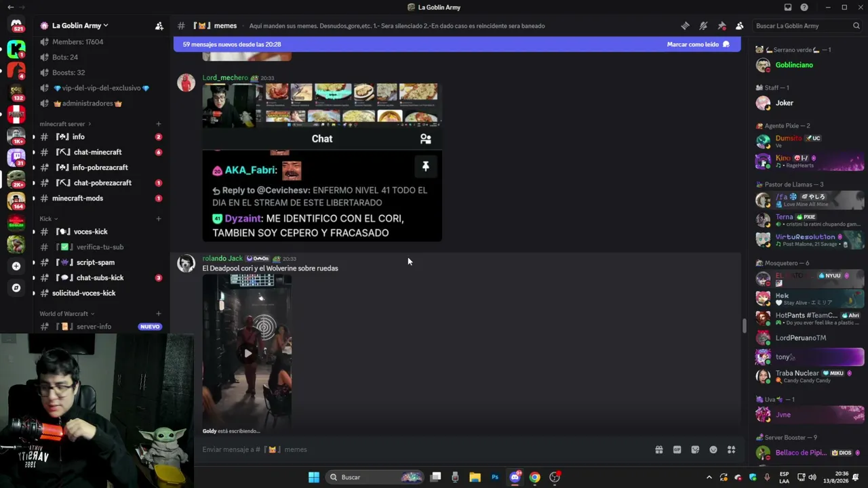The image size is (868, 488).
Task: Open the Discord inbox icon
Action: pos(788,7)
